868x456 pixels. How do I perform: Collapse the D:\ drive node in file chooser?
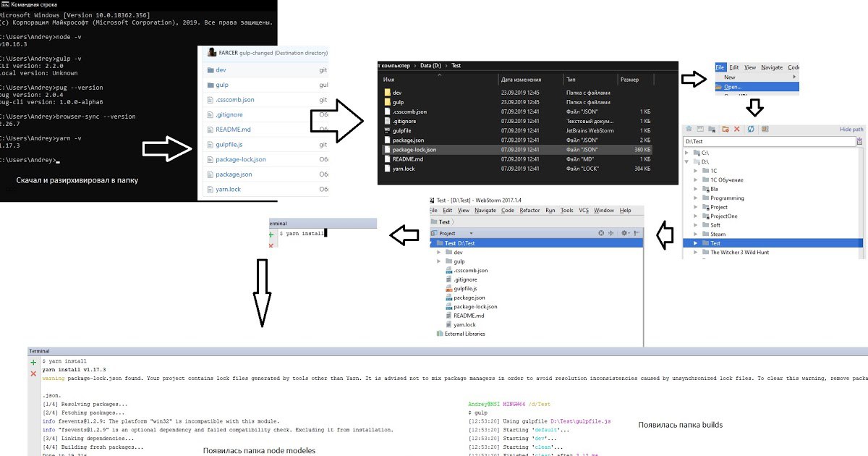tap(687, 162)
